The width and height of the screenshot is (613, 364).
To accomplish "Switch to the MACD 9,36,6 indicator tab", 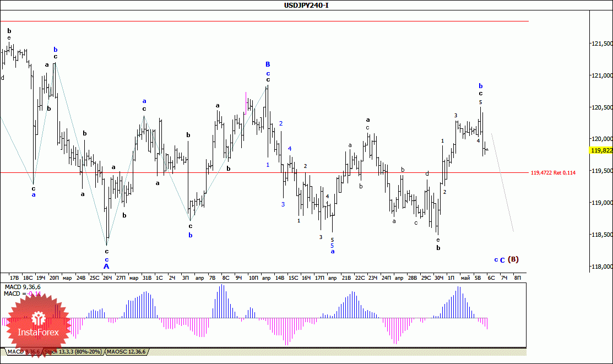I will 24,352.
